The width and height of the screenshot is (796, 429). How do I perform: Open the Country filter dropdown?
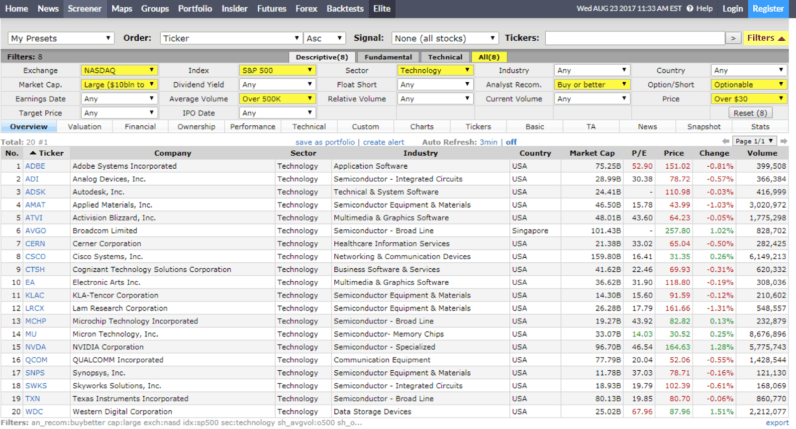(x=749, y=71)
